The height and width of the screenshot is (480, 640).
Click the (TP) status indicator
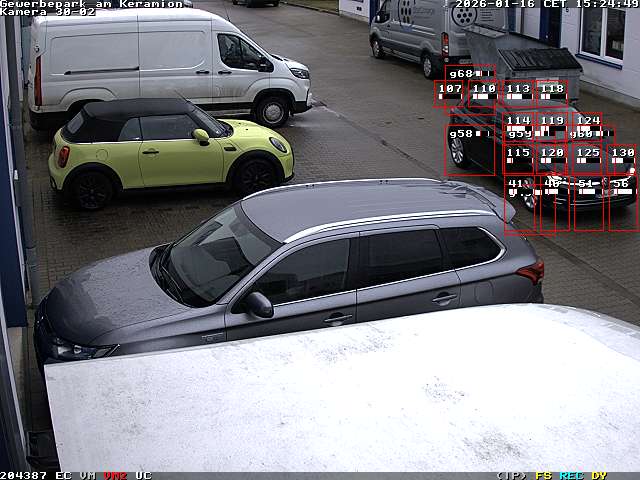pyautogui.click(x=512, y=475)
